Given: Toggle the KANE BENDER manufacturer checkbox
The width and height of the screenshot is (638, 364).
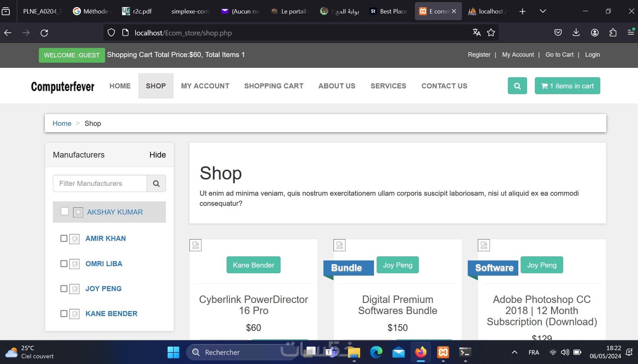Looking at the screenshot, I should pos(64,313).
